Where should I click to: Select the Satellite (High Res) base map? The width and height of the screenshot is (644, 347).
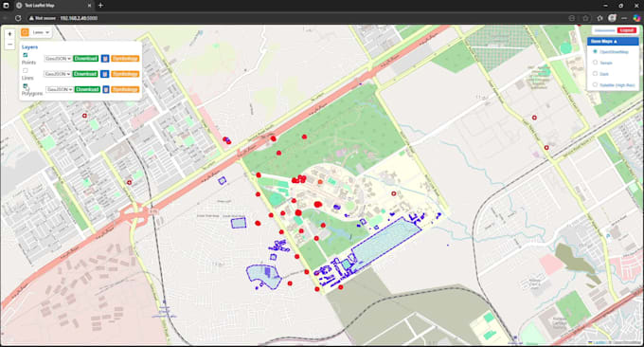tap(595, 84)
